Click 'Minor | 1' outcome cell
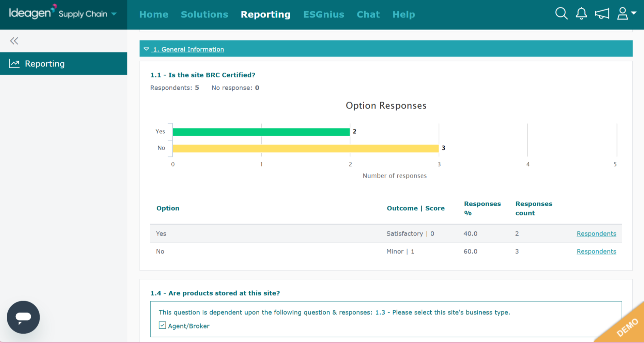Viewport: 644px width, 344px height. click(400, 251)
